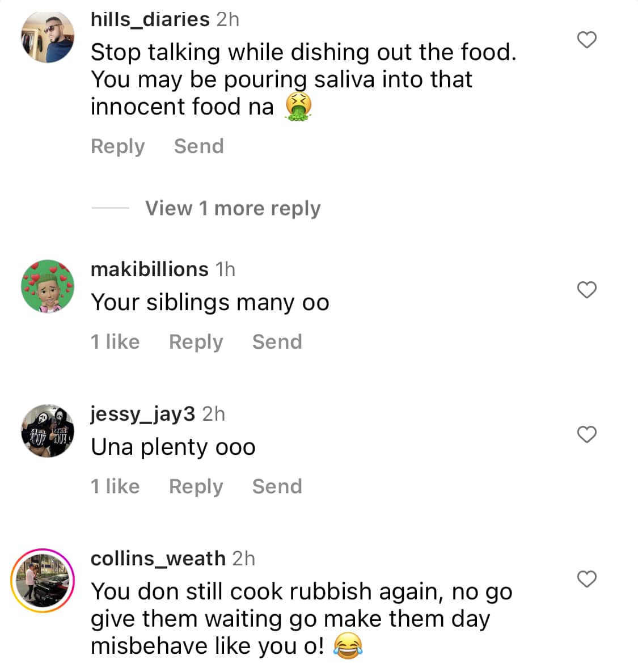This screenshot has width=638, height=672.
Task: Open hills_diaries username link
Action: [x=150, y=19]
